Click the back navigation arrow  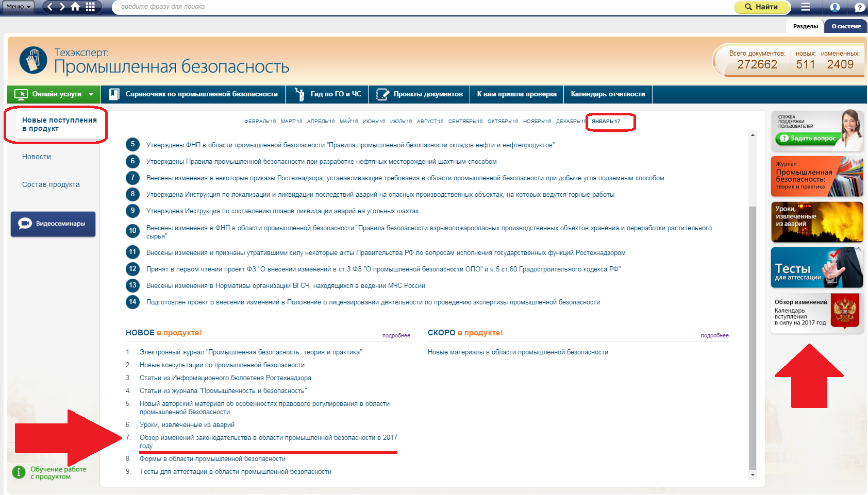pyautogui.click(x=50, y=7)
